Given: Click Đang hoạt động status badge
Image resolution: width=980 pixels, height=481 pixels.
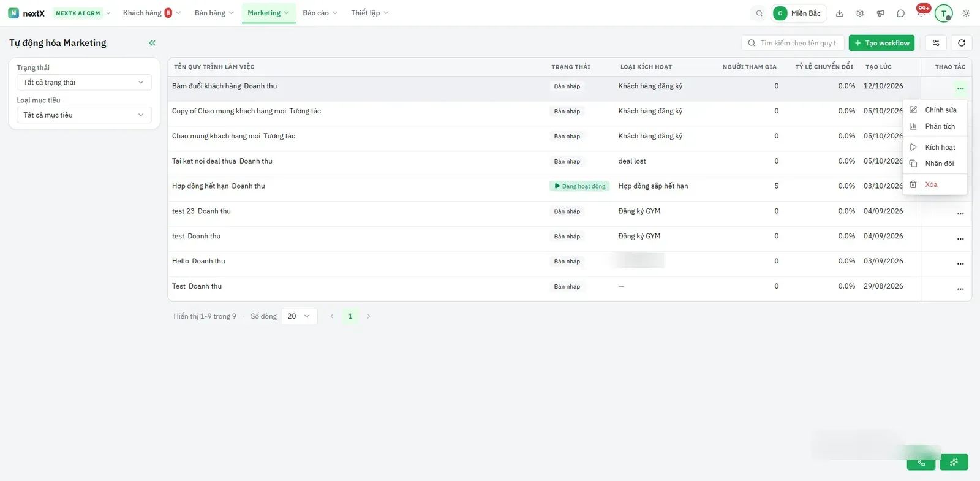Looking at the screenshot, I should tap(579, 186).
